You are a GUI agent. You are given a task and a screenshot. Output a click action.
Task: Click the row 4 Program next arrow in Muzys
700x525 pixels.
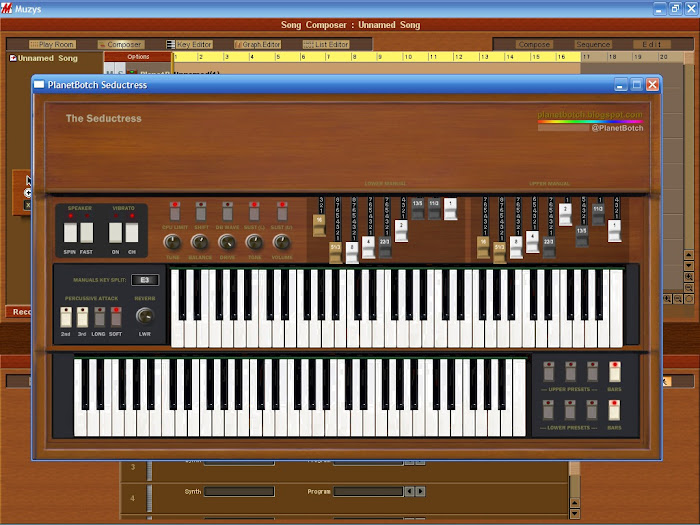421,491
